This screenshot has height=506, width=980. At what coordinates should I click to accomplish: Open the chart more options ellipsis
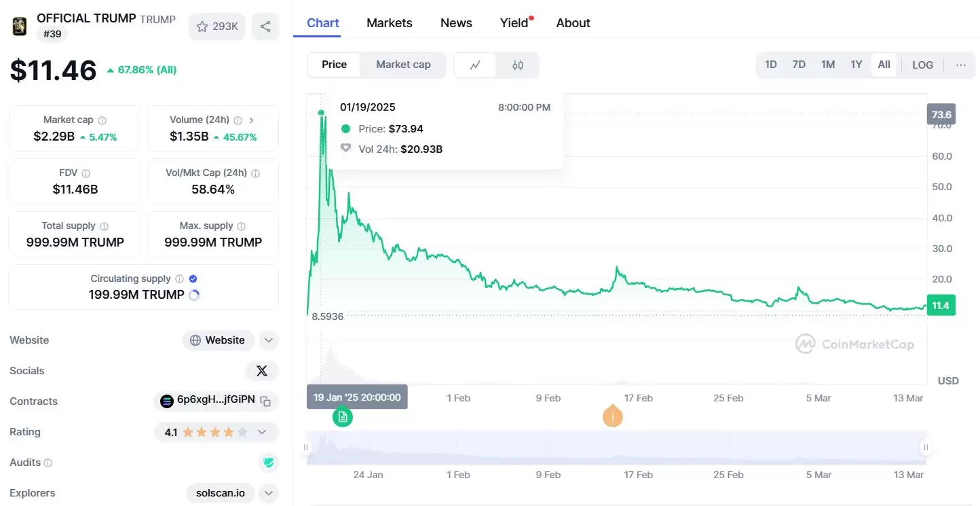coord(961,65)
